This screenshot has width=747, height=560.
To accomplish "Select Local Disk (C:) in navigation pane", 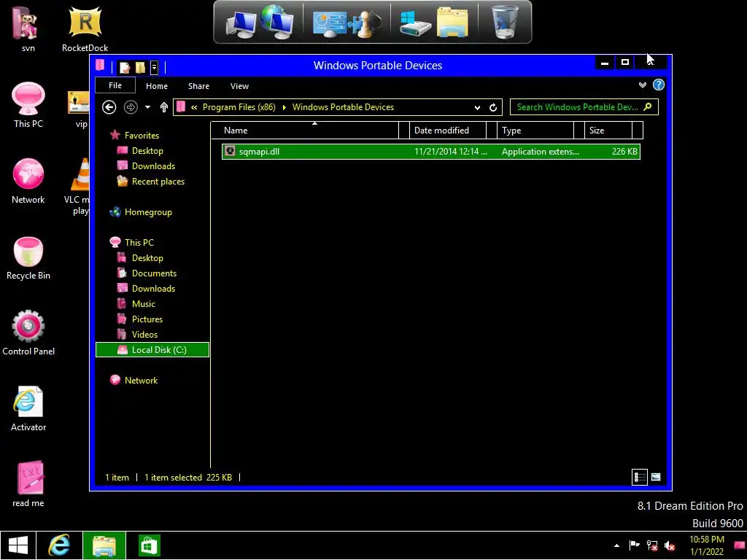I will (152, 349).
